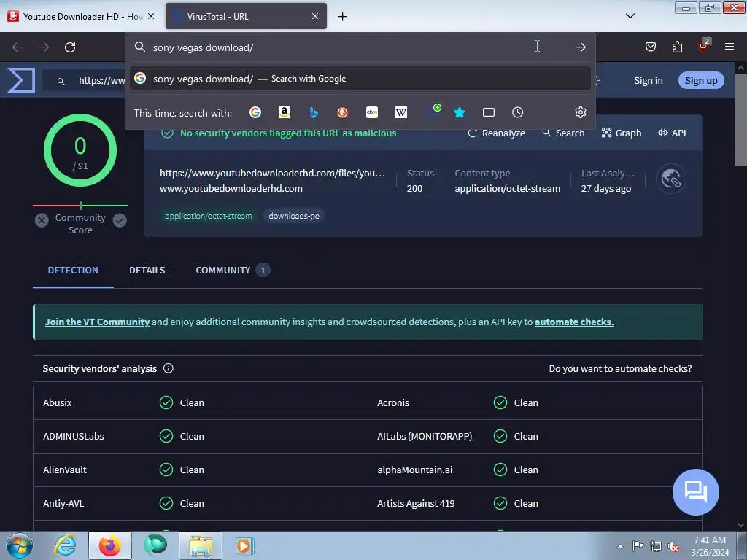Close the VirusTotal - URL tab

315,16
